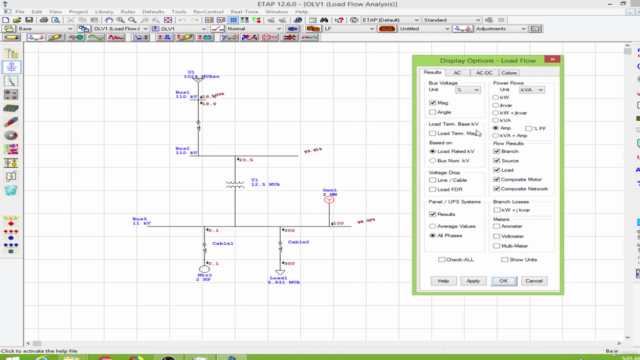This screenshot has width=640, height=360.
Task: Switch to the Colors tab
Action: 509,73
